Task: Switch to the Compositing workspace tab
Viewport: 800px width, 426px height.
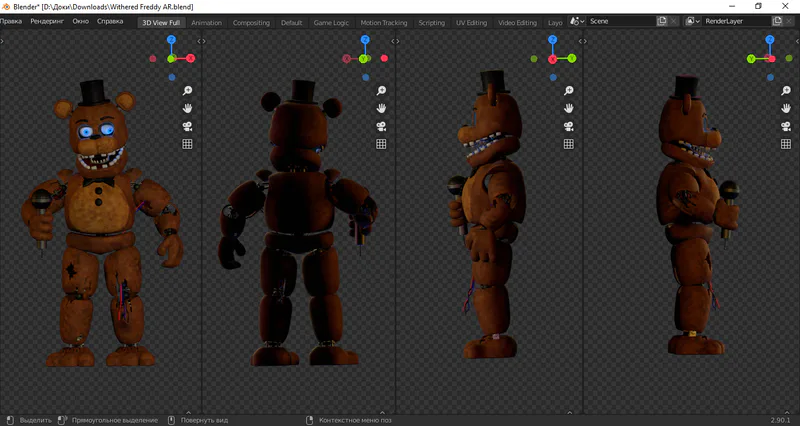Action: click(251, 22)
